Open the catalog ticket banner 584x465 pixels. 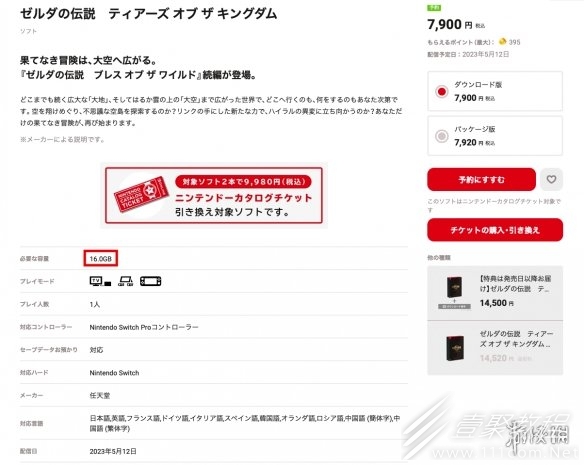(x=214, y=195)
